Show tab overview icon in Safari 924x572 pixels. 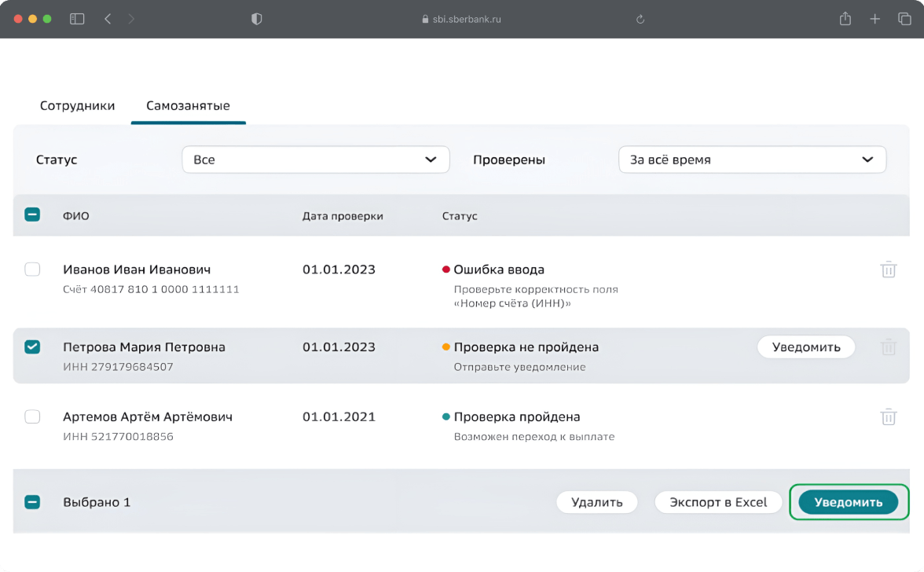(x=904, y=19)
